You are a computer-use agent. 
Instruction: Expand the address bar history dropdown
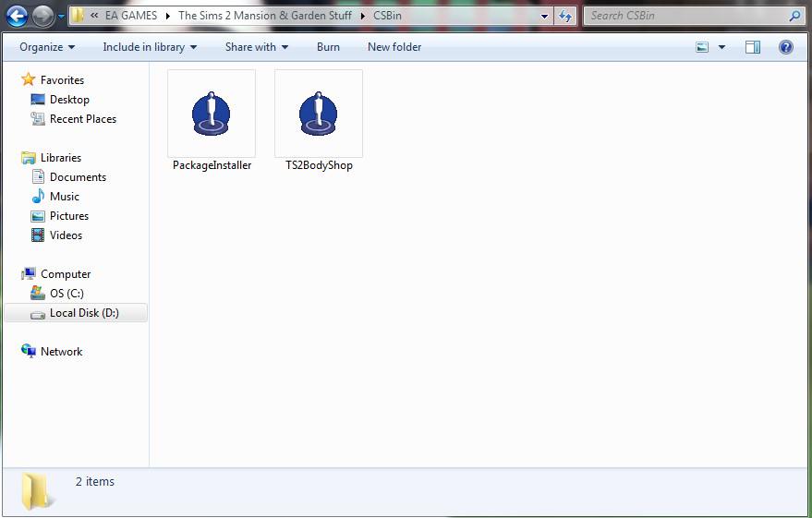coord(544,16)
